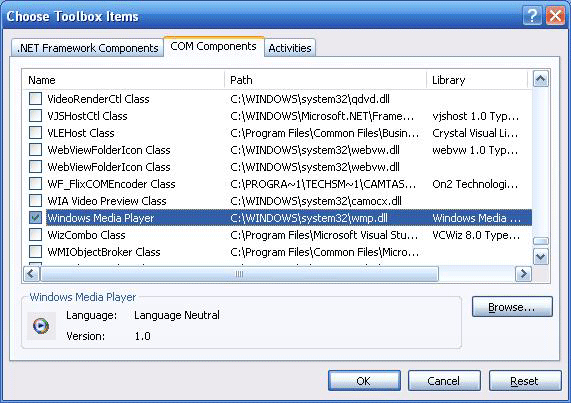The height and width of the screenshot is (403, 571).
Task: Switch to .NET Framework Components tab
Action: (x=87, y=48)
